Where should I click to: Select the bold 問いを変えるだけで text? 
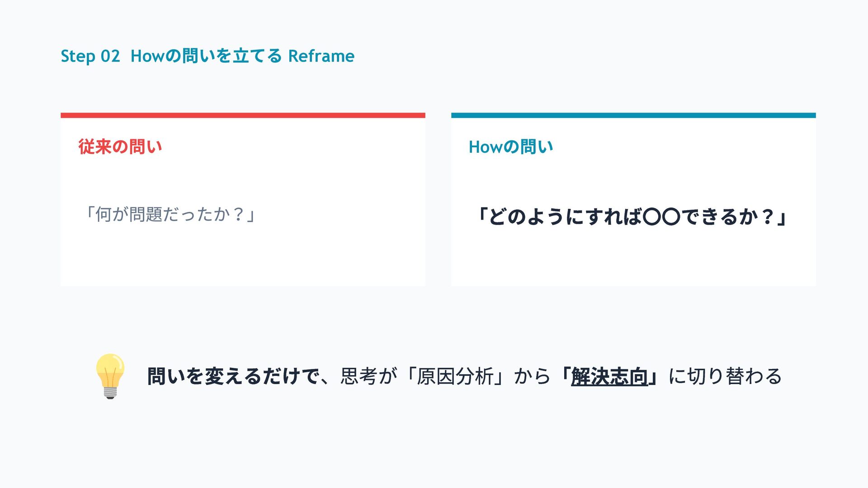[233, 376]
